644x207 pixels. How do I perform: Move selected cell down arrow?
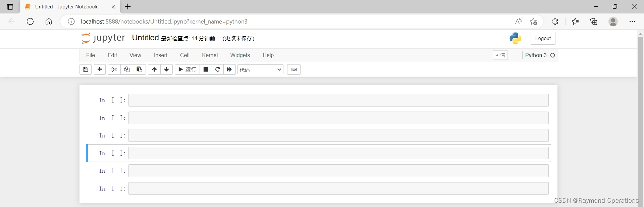pos(167,70)
